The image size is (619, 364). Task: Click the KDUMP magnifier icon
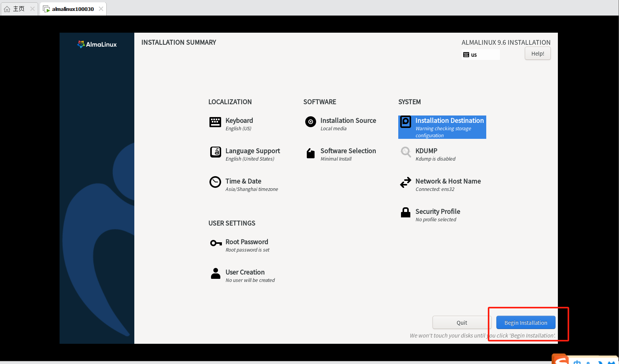tap(406, 152)
